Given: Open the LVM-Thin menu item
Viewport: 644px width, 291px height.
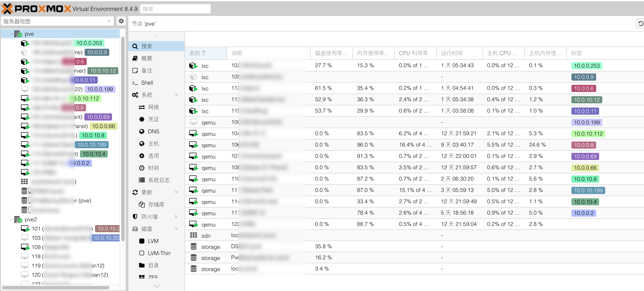Looking at the screenshot, I should pos(156,253).
